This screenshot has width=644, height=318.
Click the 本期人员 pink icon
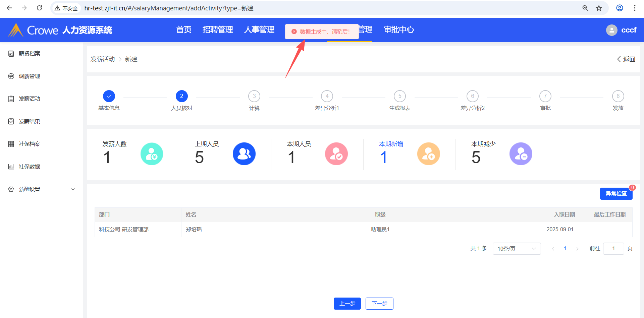[336, 154]
